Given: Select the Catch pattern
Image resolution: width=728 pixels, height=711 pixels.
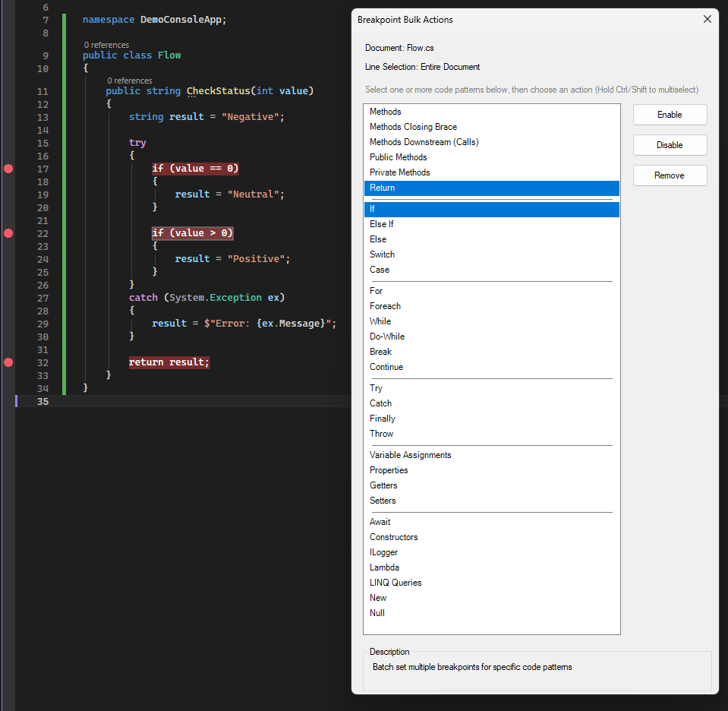Looking at the screenshot, I should [x=492, y=403].
